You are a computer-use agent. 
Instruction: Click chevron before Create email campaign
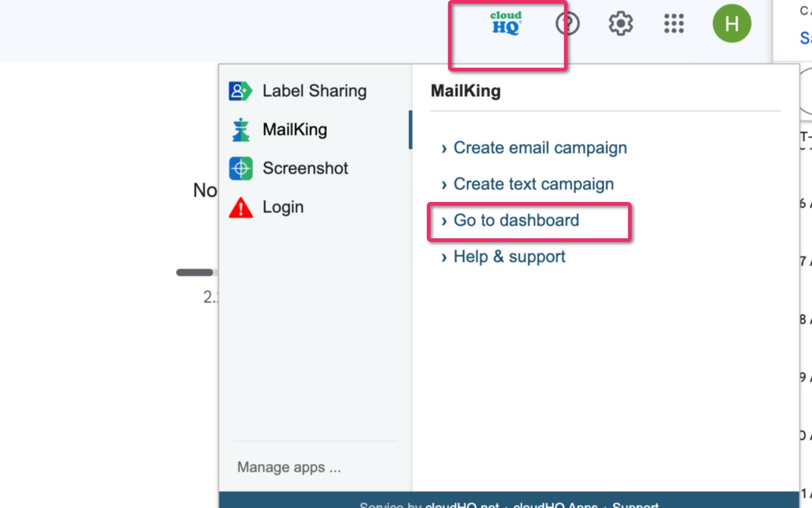[444, 148]
